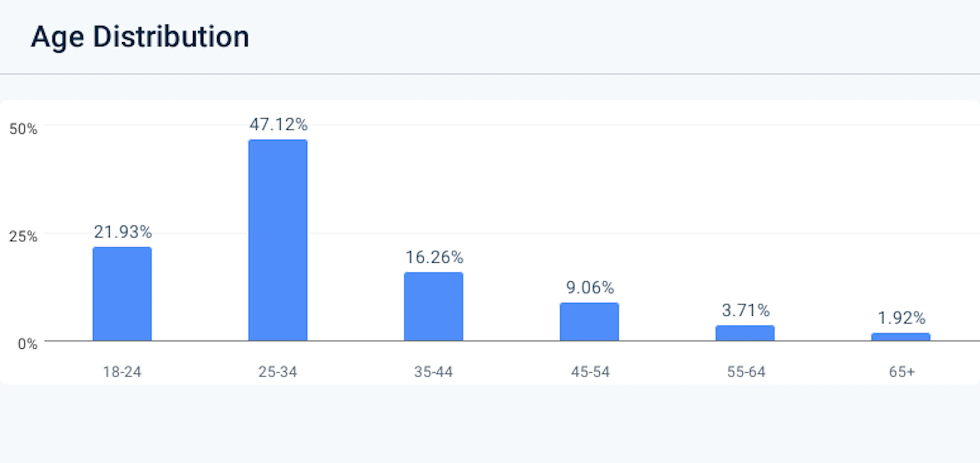980x463 pixels.
Task: Click the 18-24 age group bar
Action: [x=122, y=294]
